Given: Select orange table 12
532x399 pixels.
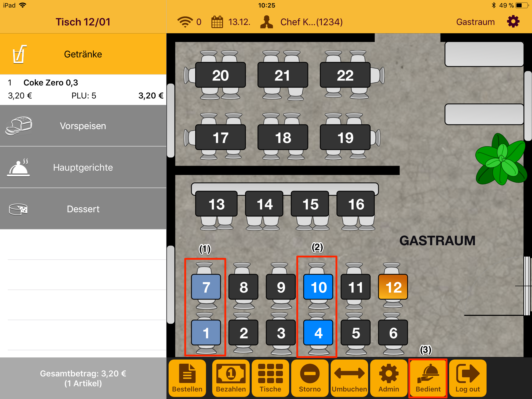Looking at the screenshot, I should (x=393, y=287).
